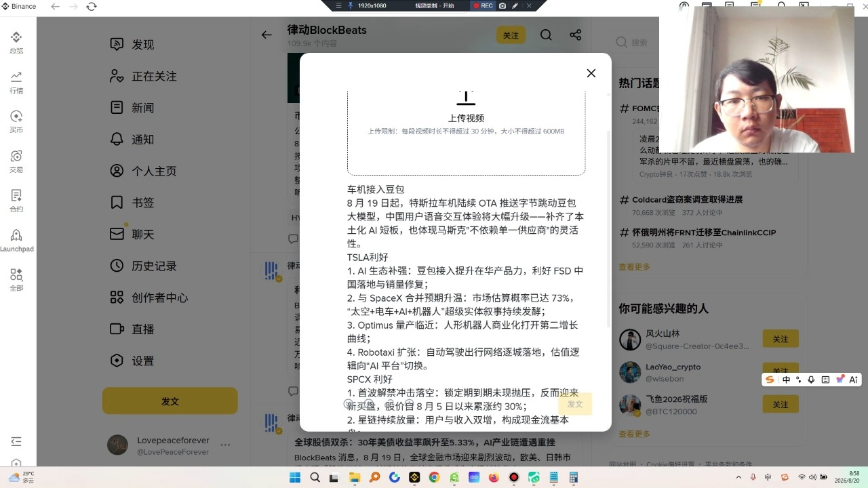
Task: Click the 发文 button in composer dialog
Action: 575,404
